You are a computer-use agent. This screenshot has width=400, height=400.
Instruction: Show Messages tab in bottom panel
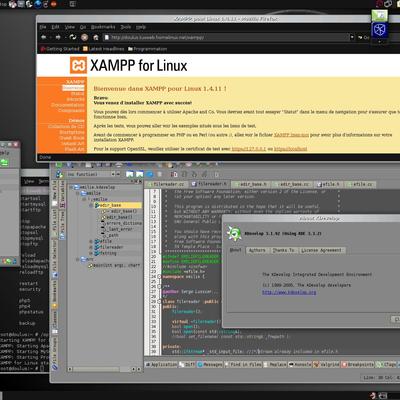click(210, 365)
